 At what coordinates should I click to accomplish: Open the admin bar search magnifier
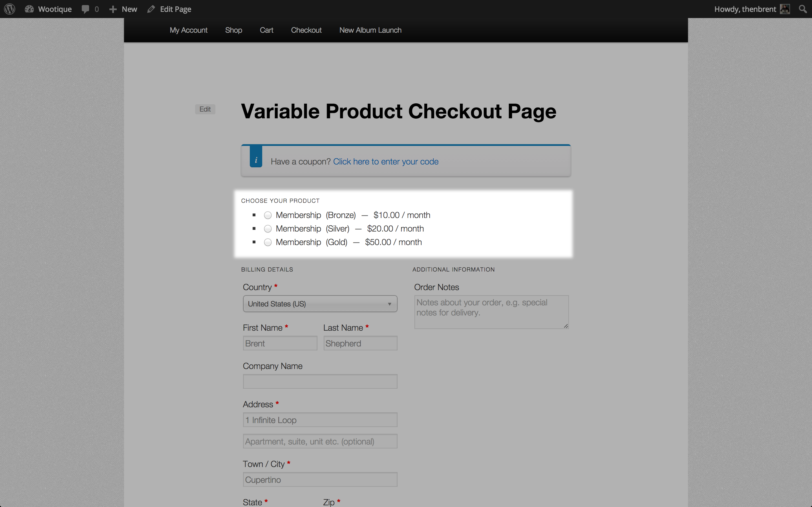(803, 9)
